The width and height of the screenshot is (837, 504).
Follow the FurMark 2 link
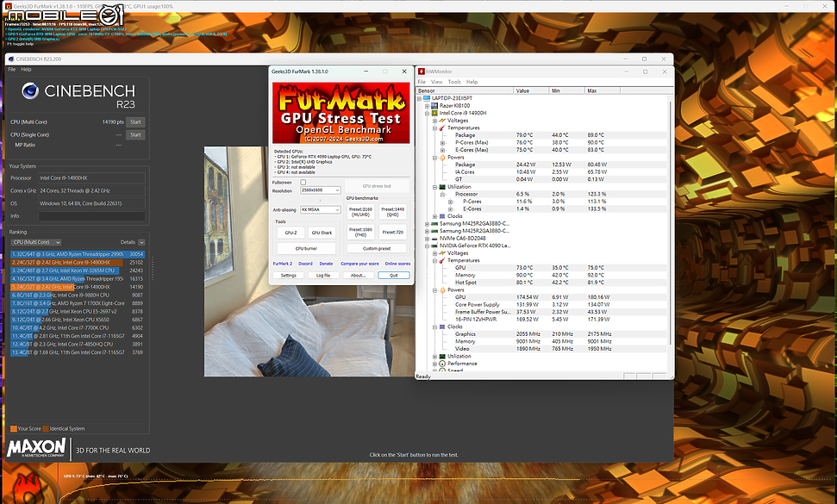(283, 264)
